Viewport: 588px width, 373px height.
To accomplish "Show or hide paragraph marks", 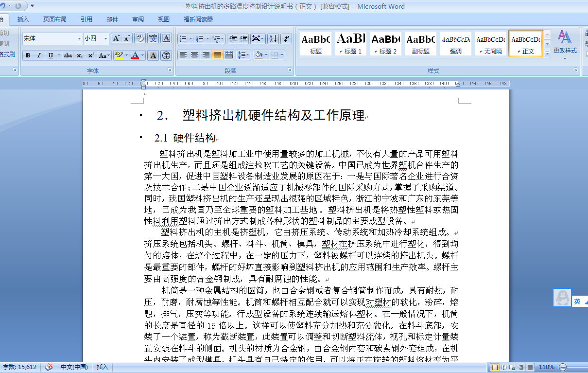I will point(286,38).
